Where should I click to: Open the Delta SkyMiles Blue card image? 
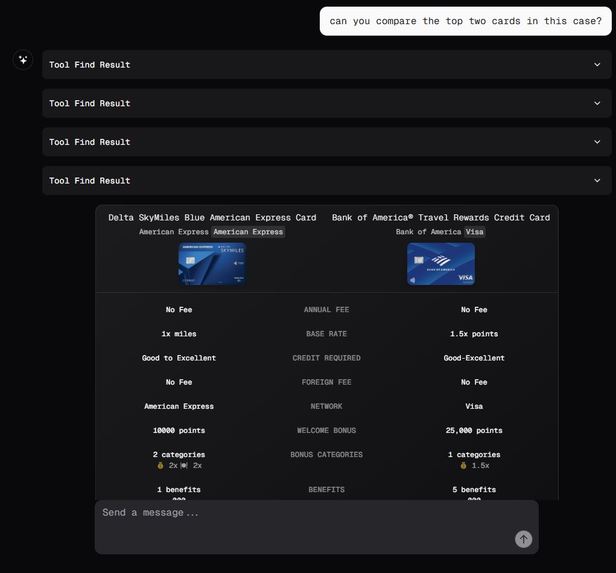pos(213,264)
